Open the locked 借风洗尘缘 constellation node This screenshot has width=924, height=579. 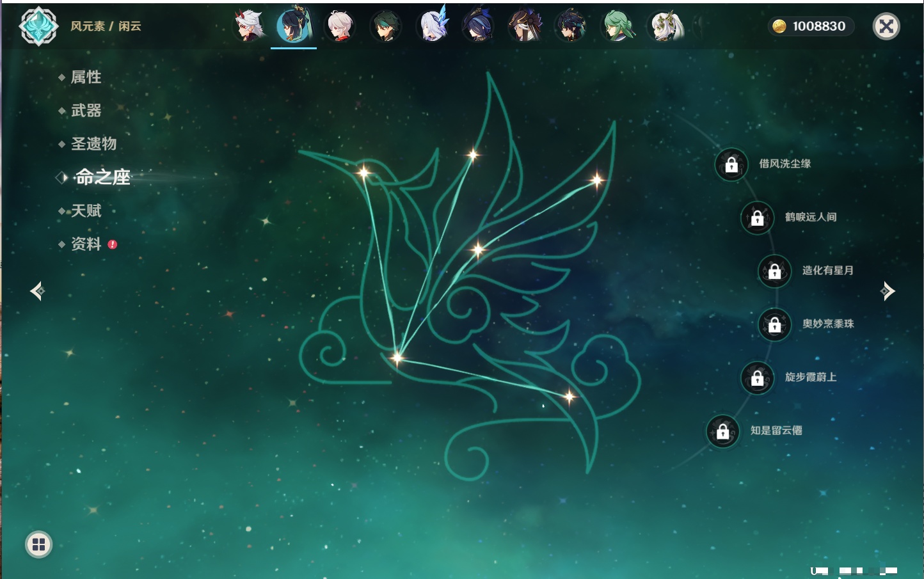click(x=731, y=164)
